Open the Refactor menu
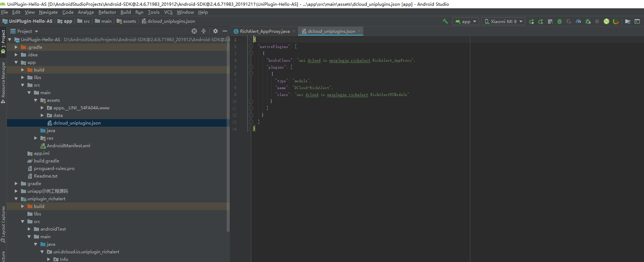The width and height of the screenshot is (644, 262). coord(107,12)
